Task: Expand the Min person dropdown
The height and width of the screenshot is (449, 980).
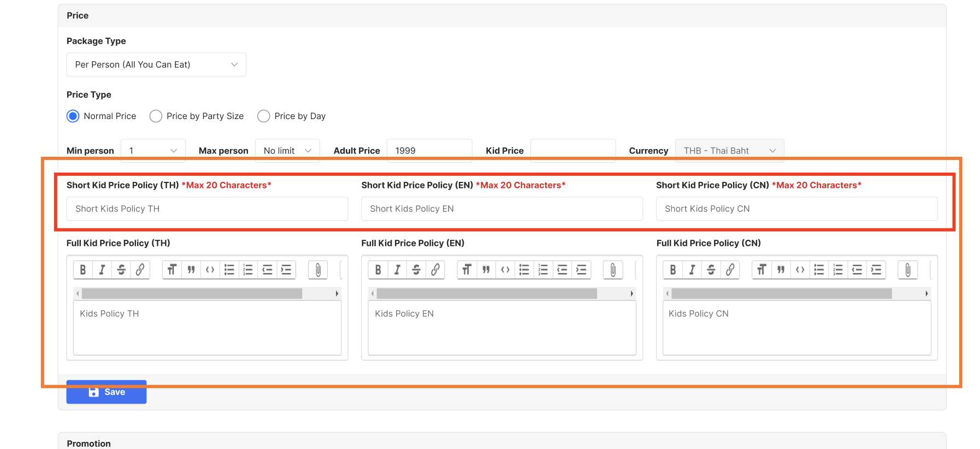Action: tap(153, 151)
